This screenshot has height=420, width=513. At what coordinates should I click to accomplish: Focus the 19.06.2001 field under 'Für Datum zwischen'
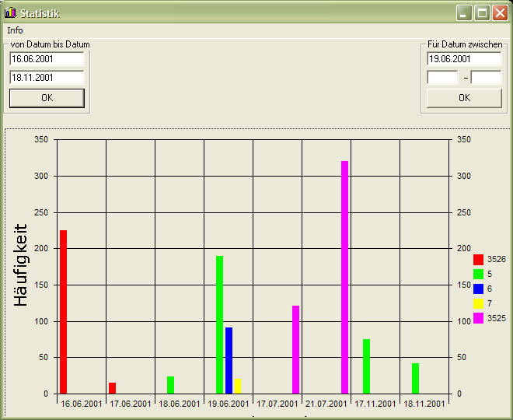pos(464,58)
